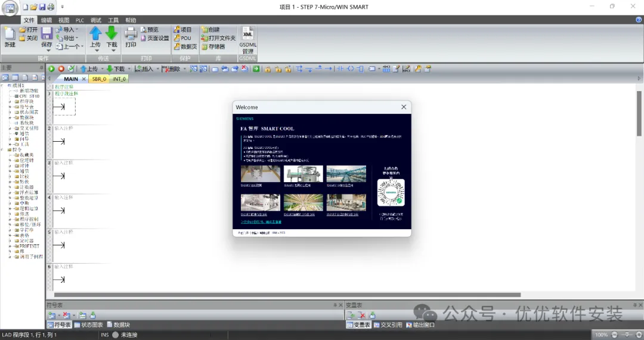
Task: Select PROFINET instruction folder
Action: coord(27,246)
